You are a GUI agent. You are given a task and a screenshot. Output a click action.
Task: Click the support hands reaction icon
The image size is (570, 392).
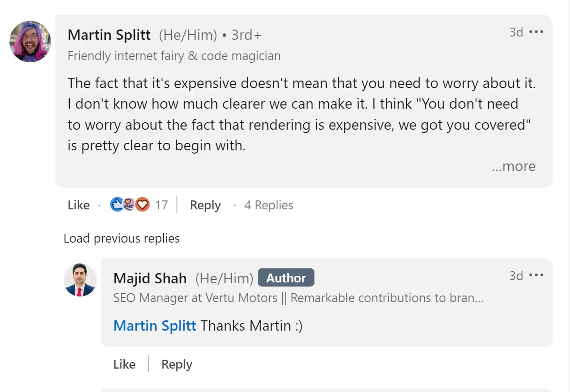[128, 205]
